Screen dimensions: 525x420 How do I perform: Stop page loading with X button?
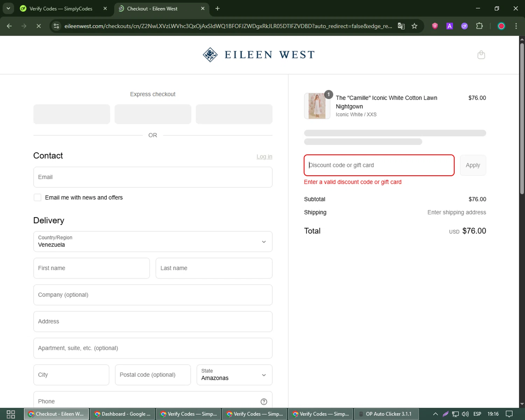click(x=38, y=26)
